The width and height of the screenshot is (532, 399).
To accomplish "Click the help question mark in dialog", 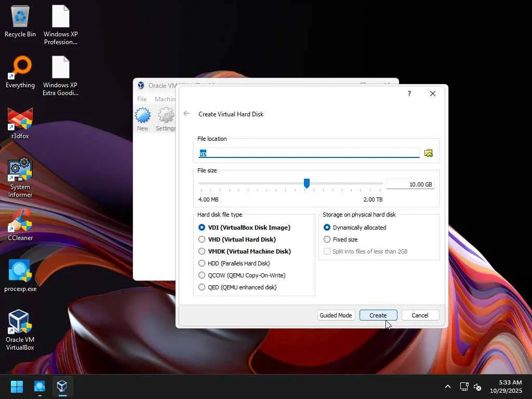I will pyautogui.click(x=409, y=94).
